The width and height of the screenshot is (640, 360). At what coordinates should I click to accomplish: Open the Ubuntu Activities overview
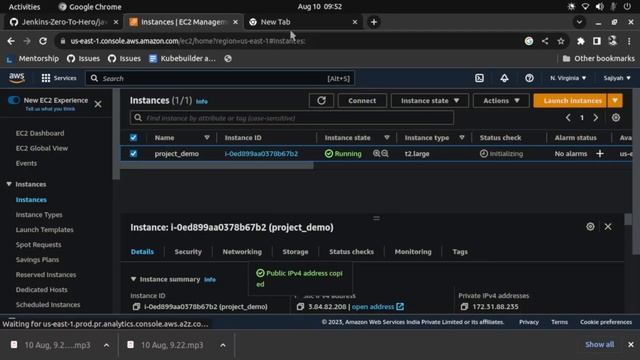24,7
